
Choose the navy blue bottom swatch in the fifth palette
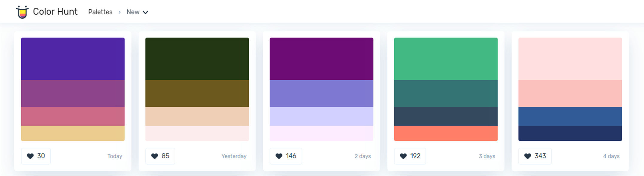[x=570, y=133]
